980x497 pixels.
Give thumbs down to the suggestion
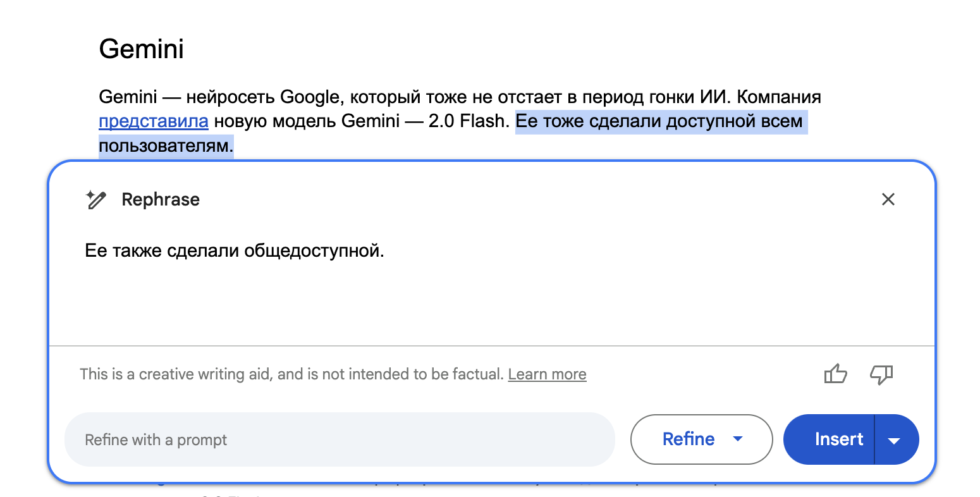tap(881, 374)
